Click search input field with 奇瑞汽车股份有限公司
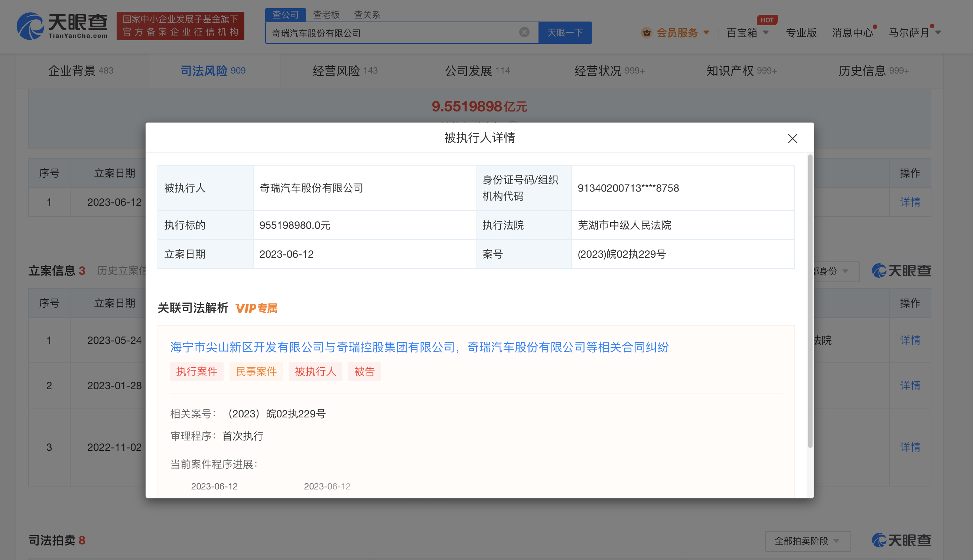Screen dimensions: 973x560 [395, 32]
